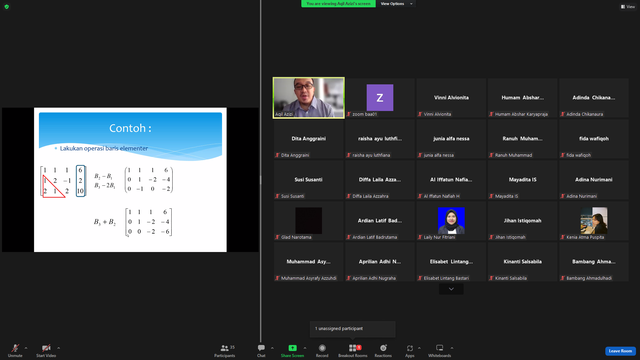Click the Unmute microphone icon

15,348
